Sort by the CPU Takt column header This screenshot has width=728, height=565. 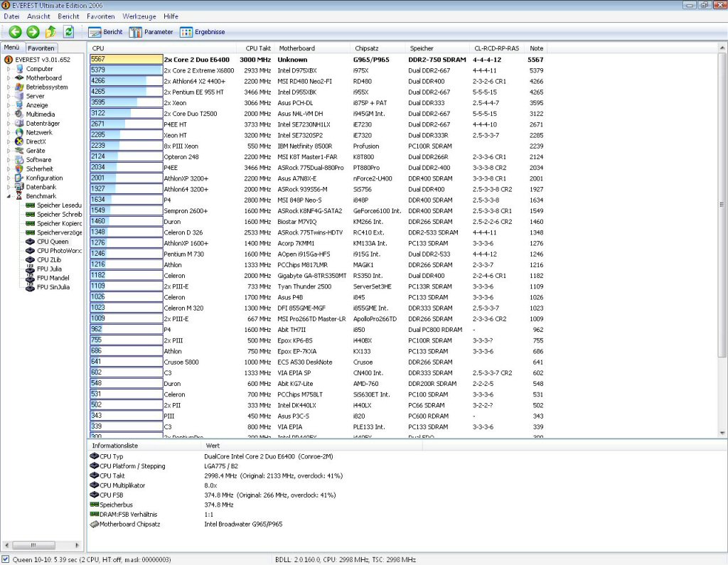(257, 48)
